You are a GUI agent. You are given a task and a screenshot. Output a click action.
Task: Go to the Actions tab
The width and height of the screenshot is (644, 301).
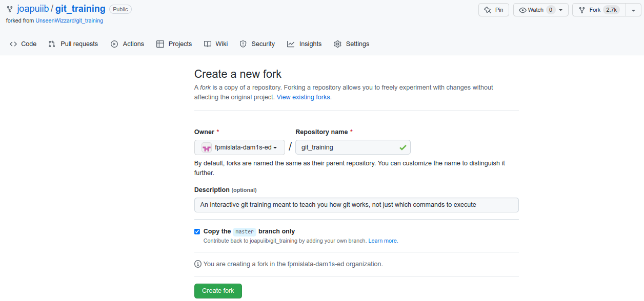(x=128, y=44)
